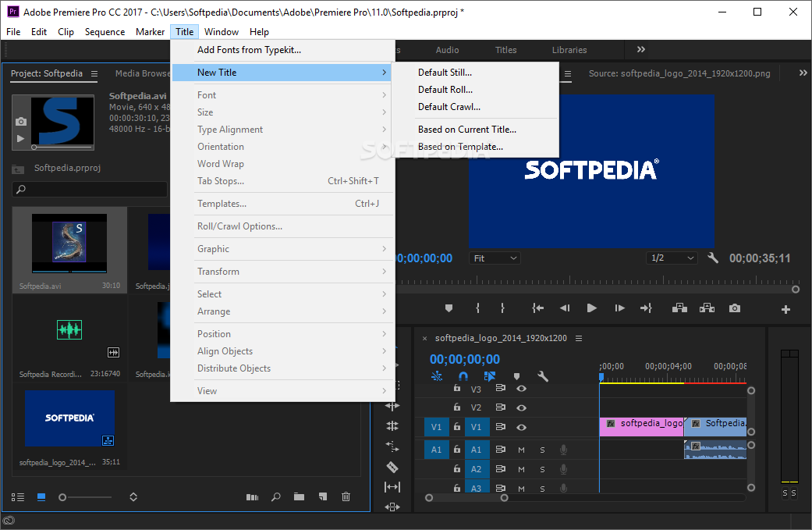Screen dimensions: 812x530
Task: Step back one frame
Action: (x=565, y=308)
